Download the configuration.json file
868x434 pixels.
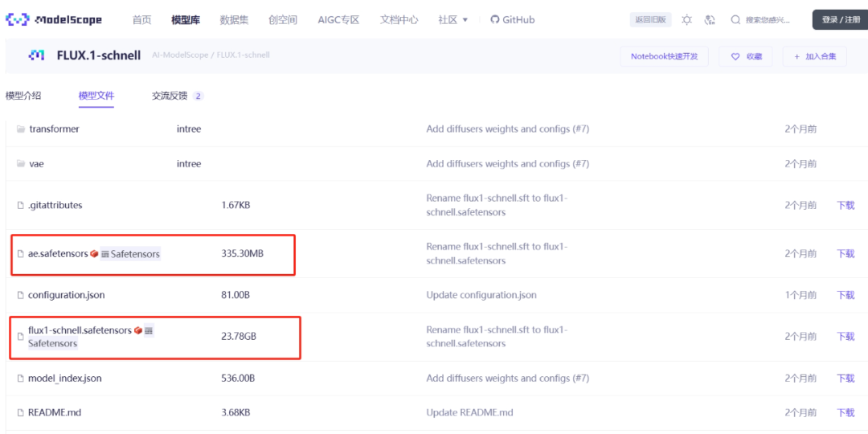click(x=845, y=296)
